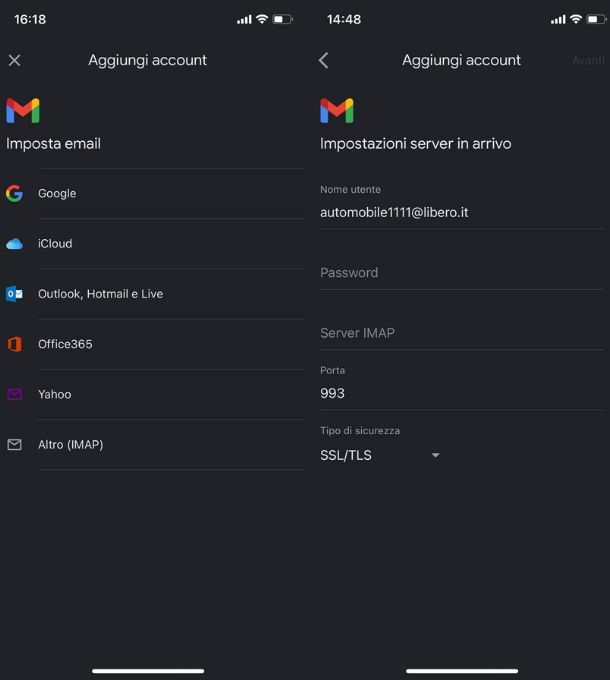The height and width of the screenshot is (680, 610).
Task: Go back with the left chevron arrow
Action: [323, 60]
